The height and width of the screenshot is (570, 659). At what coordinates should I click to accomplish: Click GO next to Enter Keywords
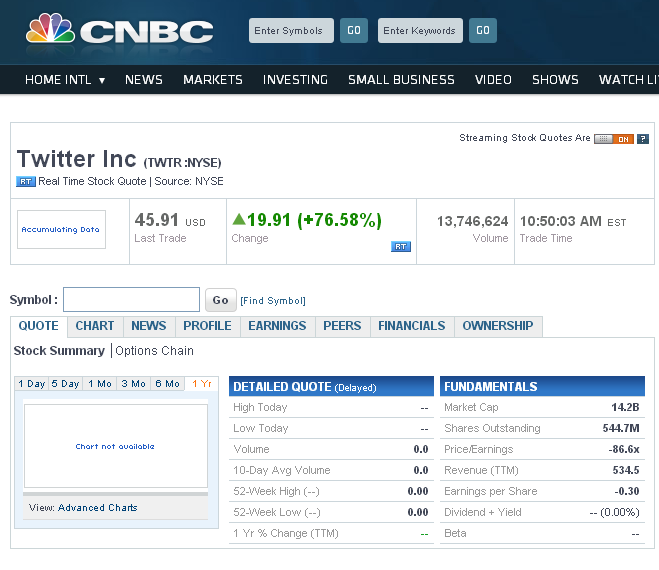coord(483,30)
